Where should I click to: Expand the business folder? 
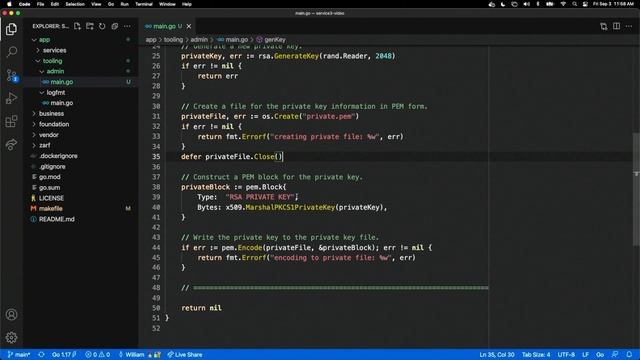click(51, 113)
